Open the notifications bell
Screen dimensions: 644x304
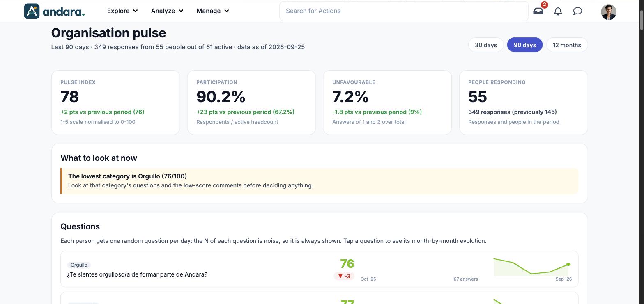[x=558, y=11]
